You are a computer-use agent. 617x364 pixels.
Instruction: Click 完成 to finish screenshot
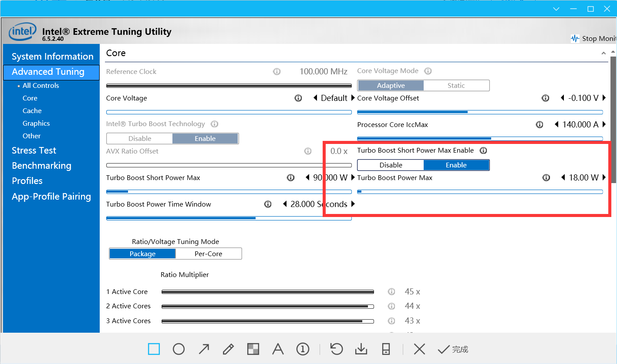point(453,349)
